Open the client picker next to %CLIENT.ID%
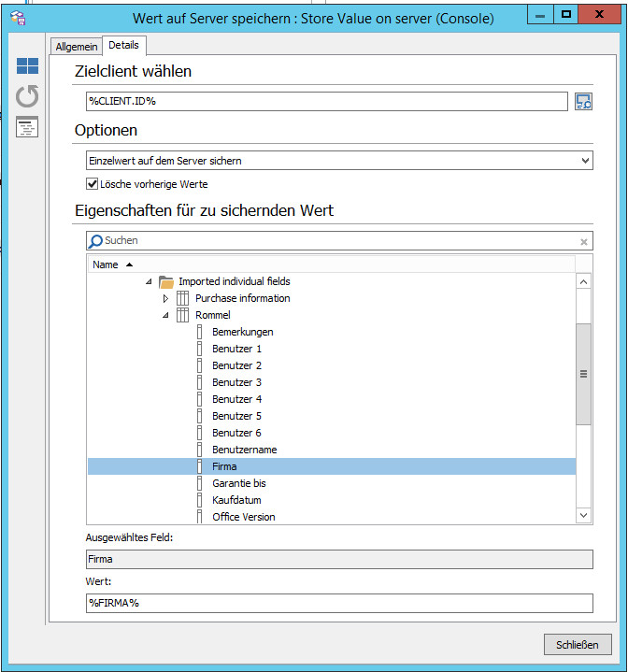 click(583, 102)
